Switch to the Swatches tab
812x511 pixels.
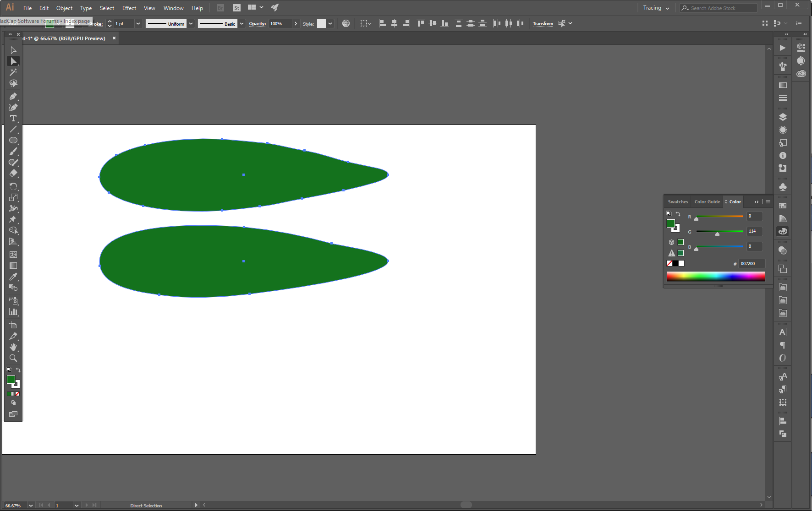coord(678,201)
